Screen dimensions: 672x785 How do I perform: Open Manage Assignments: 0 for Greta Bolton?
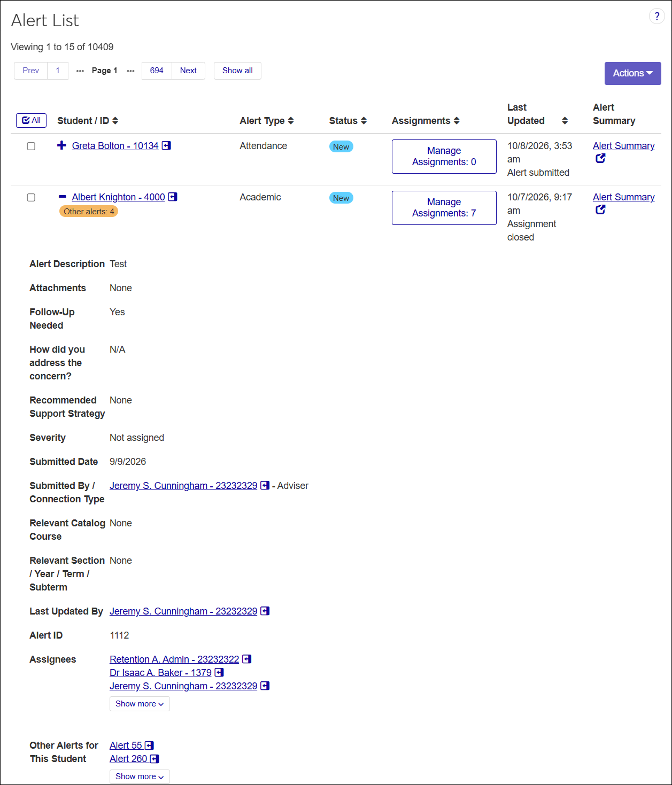point(444,156)
